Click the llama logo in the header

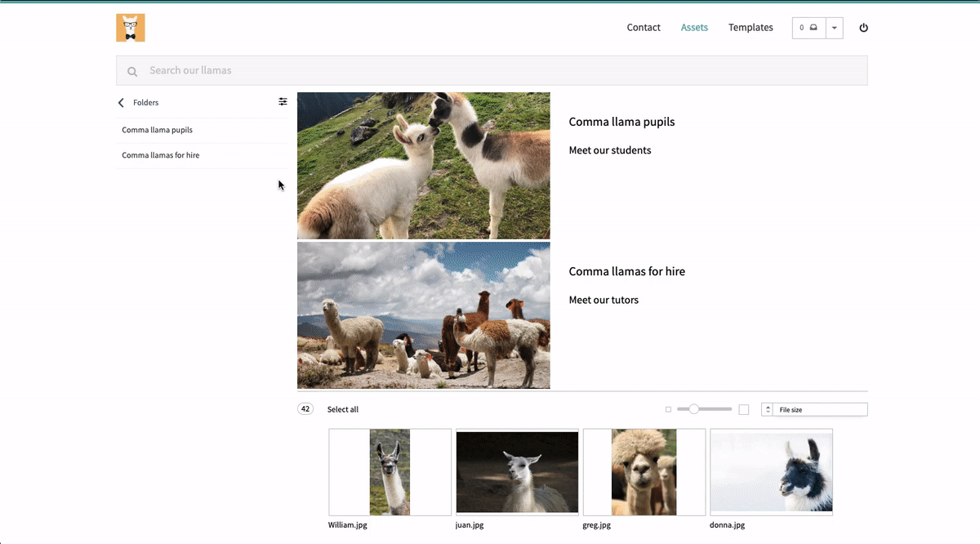coord(131,28)
